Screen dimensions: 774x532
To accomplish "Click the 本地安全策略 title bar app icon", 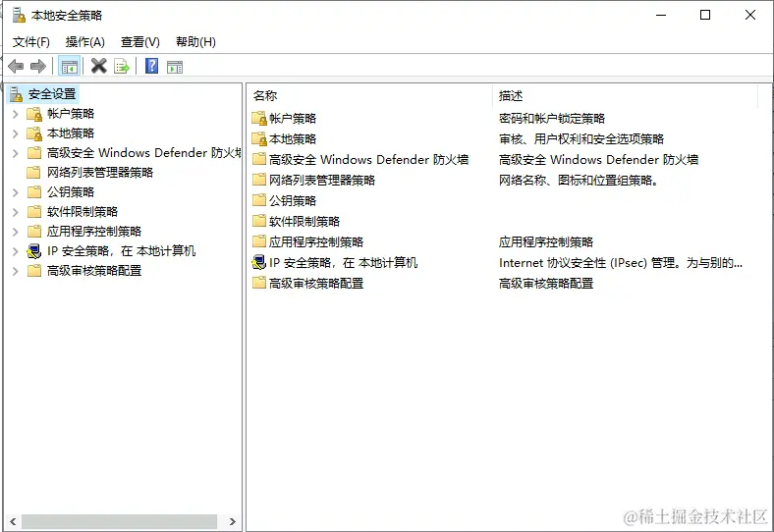I will 19,16.
